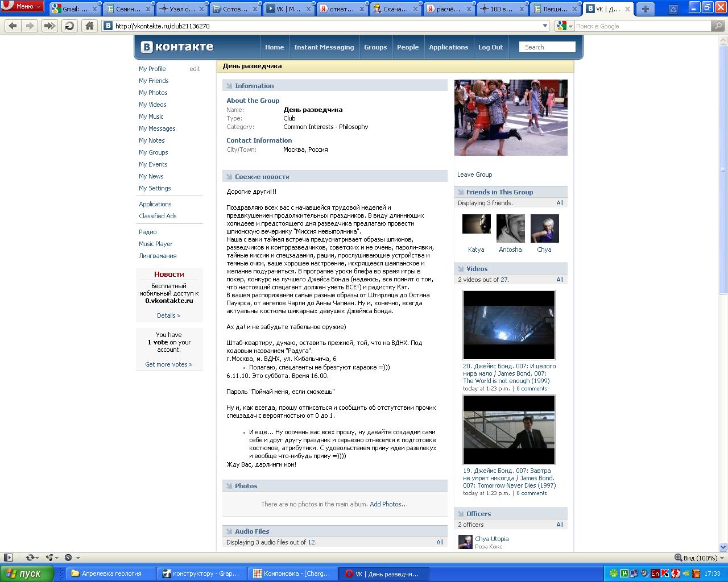This screenshot has width=728, height=582.
Task: Click Log Out in VK header
Action: point(490,47)
